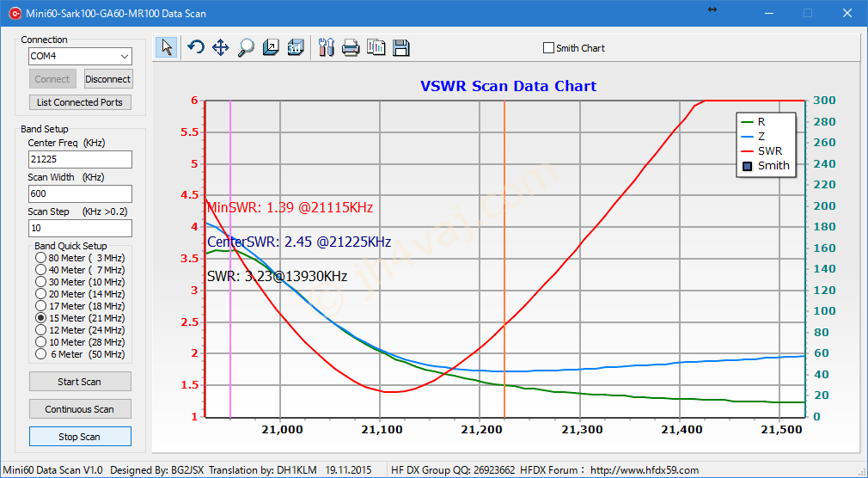868x478 pixels.
Task: Click the print chart icon
Action: (351, 47)
